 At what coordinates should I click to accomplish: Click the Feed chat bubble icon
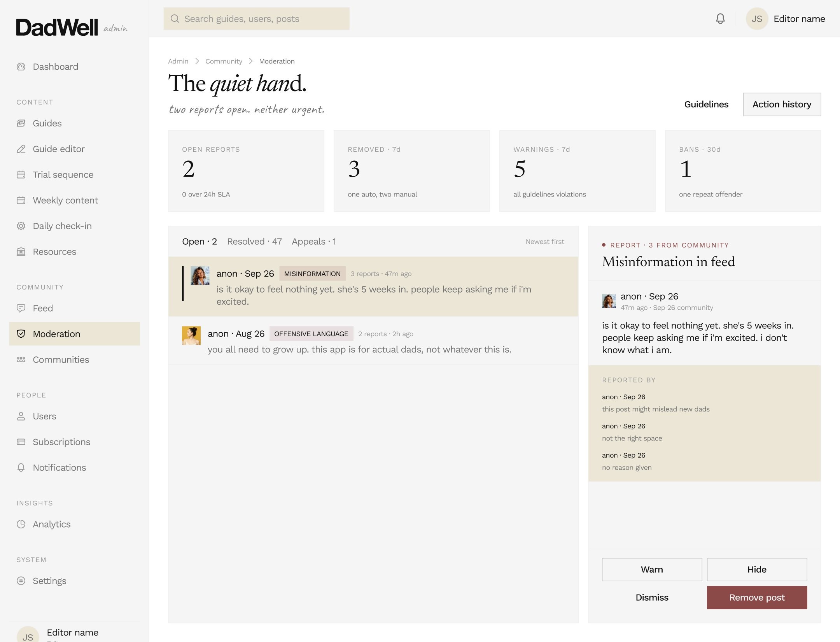(21, 308)
